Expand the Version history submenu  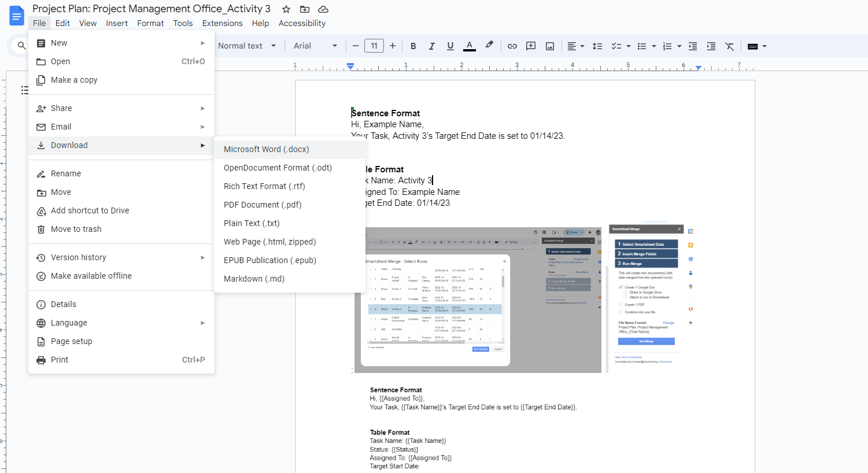point(121,257)
